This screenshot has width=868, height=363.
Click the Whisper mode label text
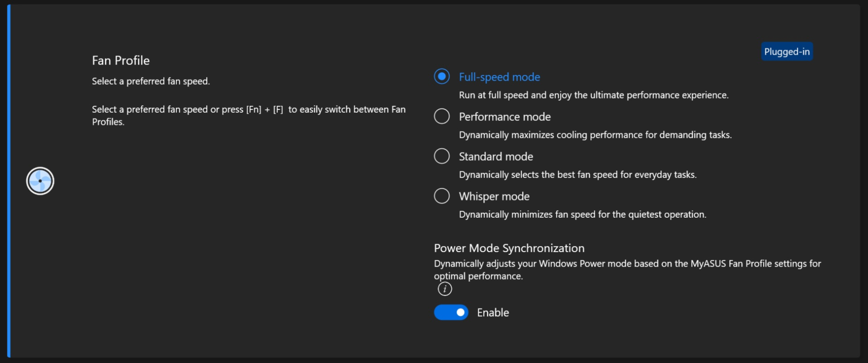(494, 196)
